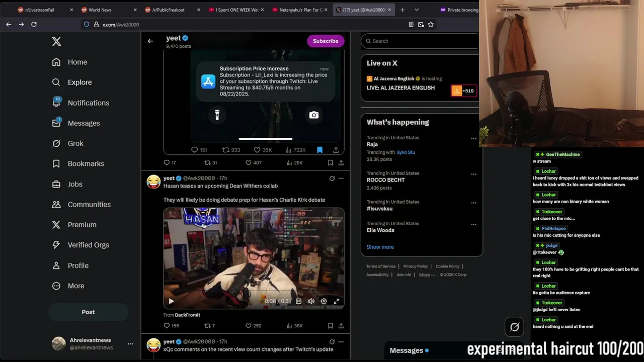
Task: Open options for the #isuvsksu trend
Action: [473, 203]
